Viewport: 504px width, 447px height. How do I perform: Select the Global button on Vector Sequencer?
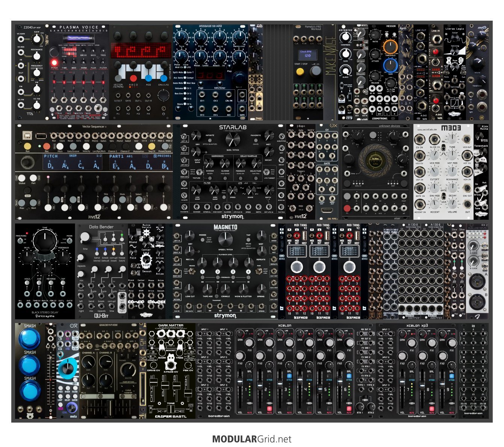tap(22, 178)
